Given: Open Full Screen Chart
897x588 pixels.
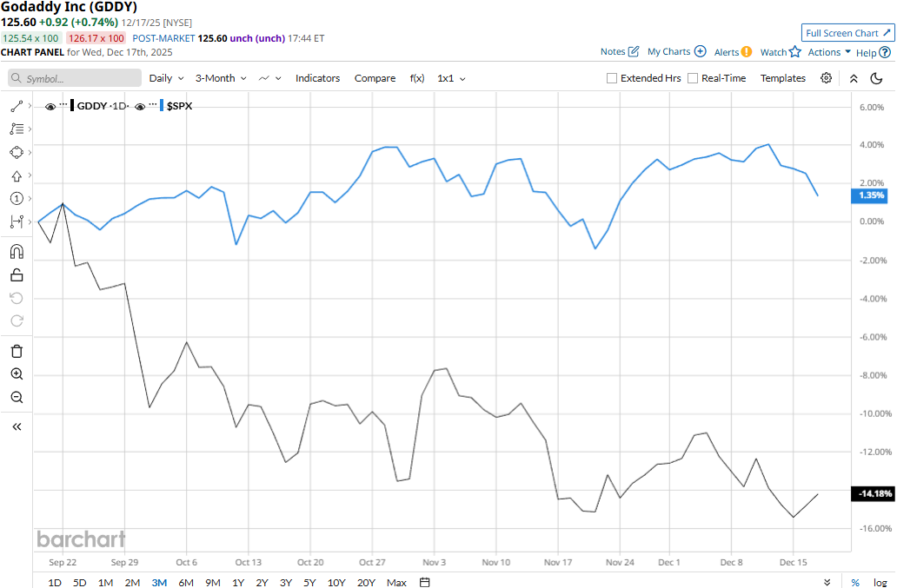Looking at the screenshot, I should pyautogui.click(x=847, y=33).
